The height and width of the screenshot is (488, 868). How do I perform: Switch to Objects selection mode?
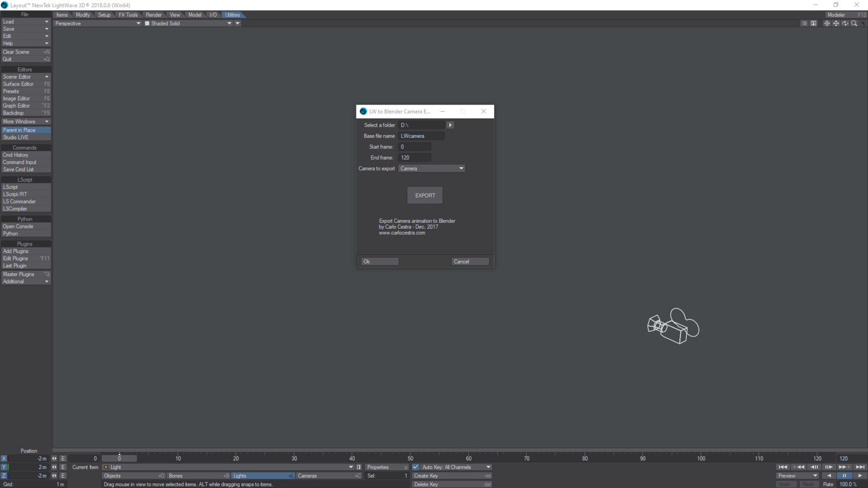coord(134,476)
